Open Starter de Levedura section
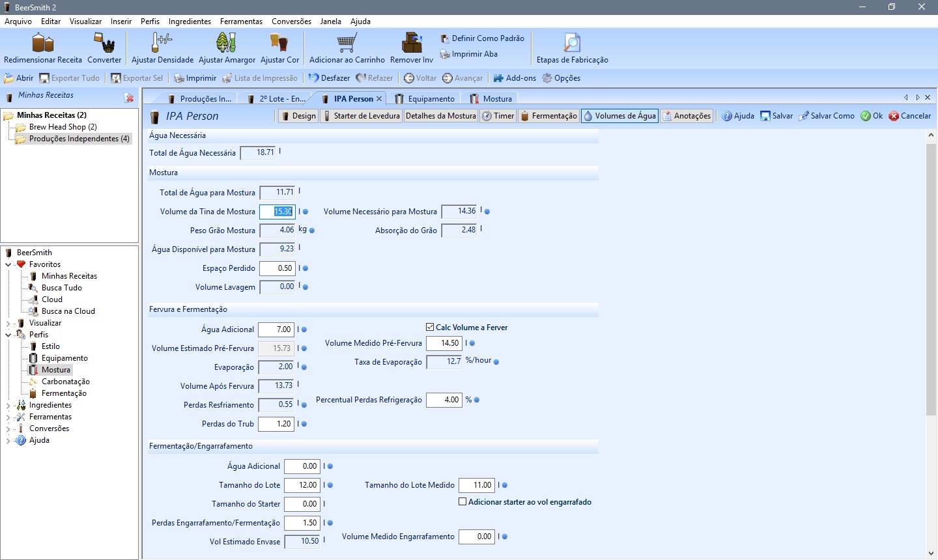 pos(362,116)
